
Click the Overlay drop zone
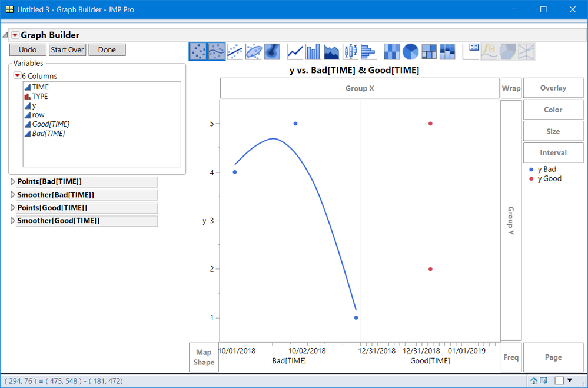[553, 88]
